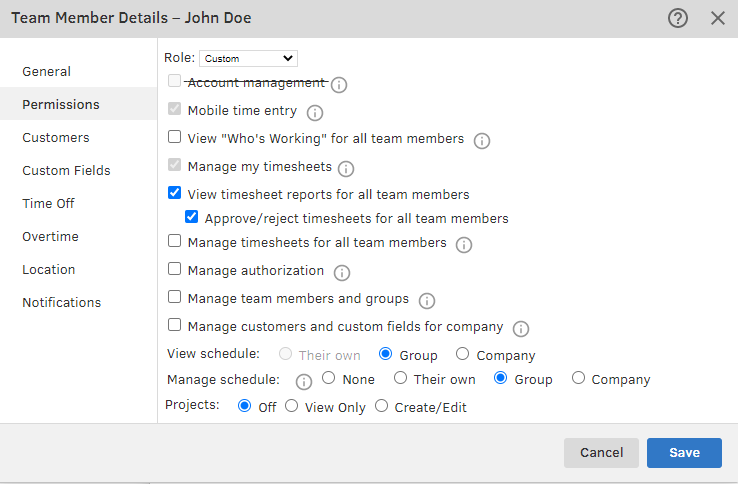Go to the Notifications tab
Viewport: 738px width, 484px height.
[x=62, y=302]
